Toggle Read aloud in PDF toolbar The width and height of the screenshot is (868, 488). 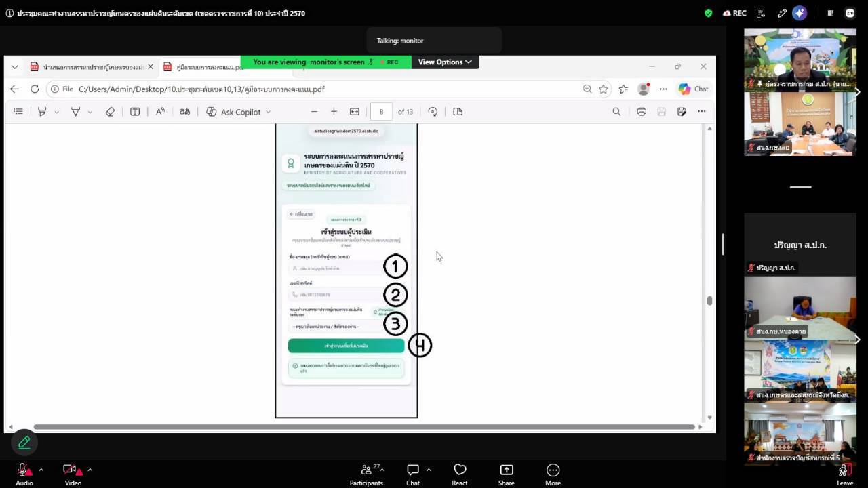(160, 112)
